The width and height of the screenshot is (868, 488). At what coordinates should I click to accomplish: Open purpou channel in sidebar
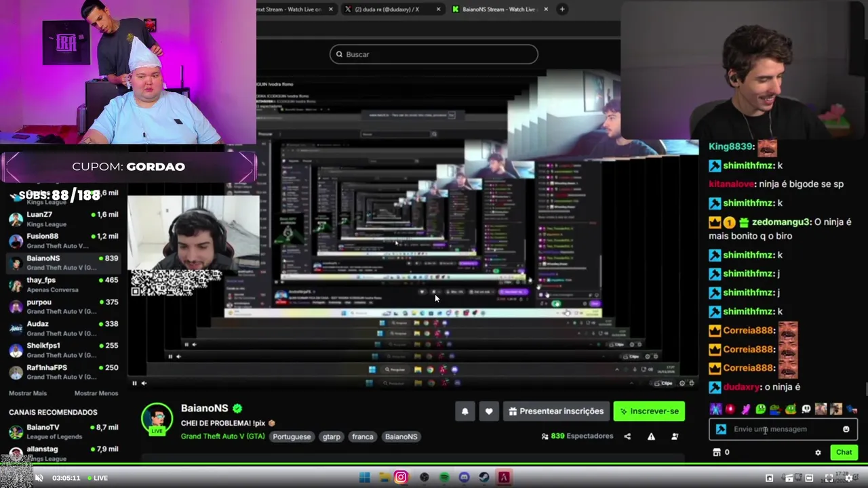pyautogui.click(x=64, y=306)
